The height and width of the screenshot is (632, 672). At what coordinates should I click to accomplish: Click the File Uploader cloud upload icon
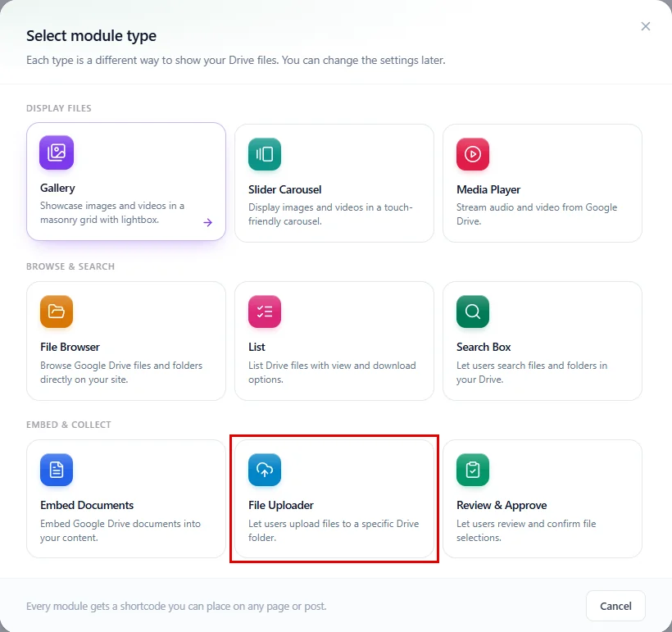click(265, 470)
